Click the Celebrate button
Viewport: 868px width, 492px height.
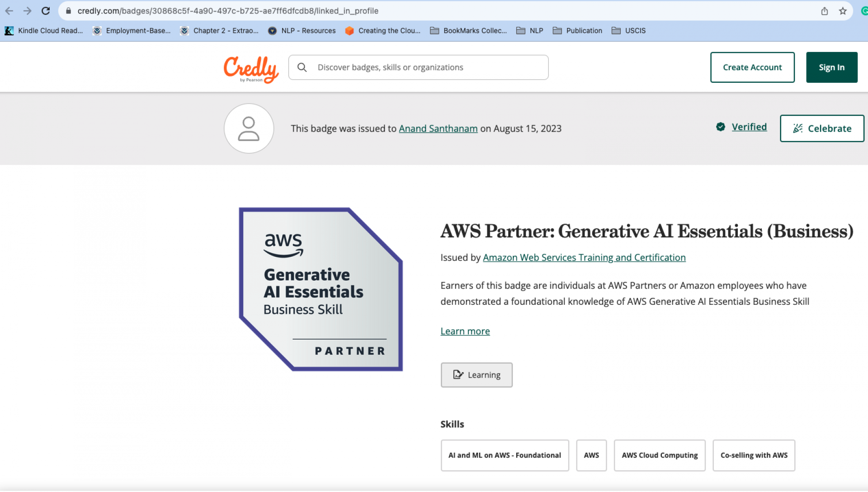822,128
